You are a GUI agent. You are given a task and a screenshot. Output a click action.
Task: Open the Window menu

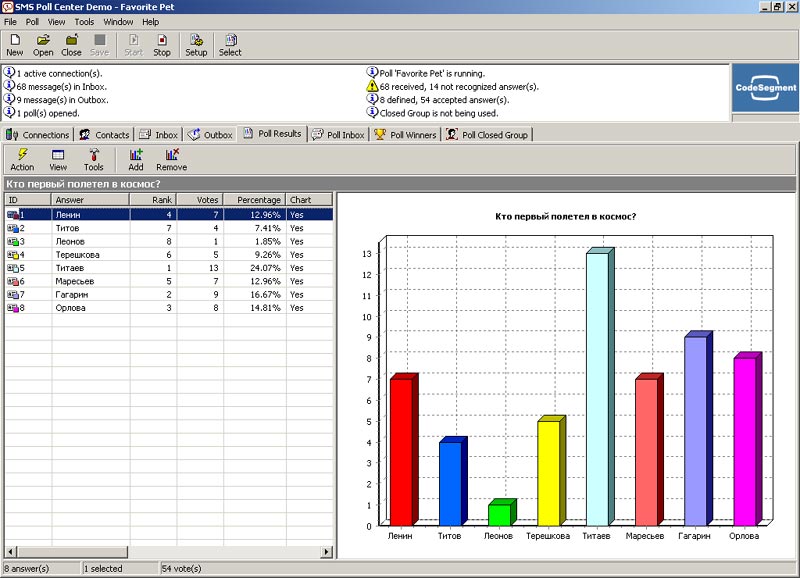click(118, 21)
